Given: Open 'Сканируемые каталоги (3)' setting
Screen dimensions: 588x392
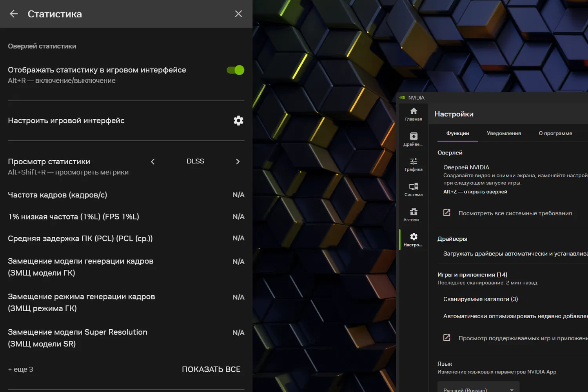Looking at the screenshot, I should (481, 299).
